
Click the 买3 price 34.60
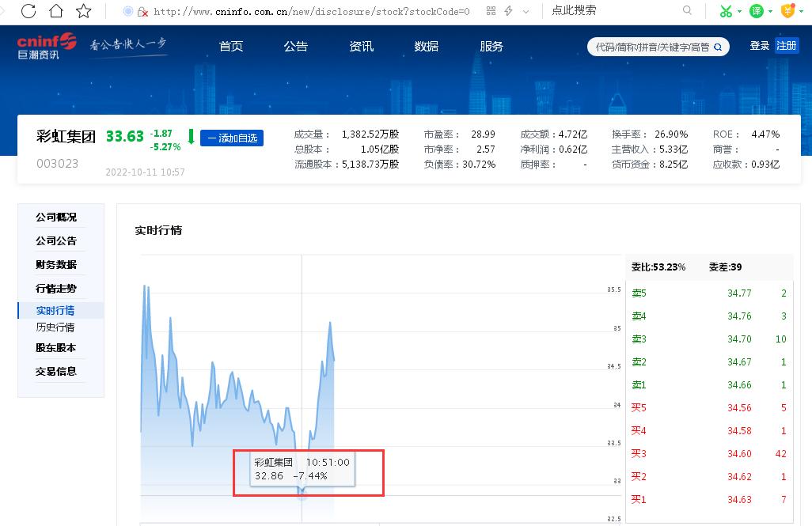(x=739, y=453)
